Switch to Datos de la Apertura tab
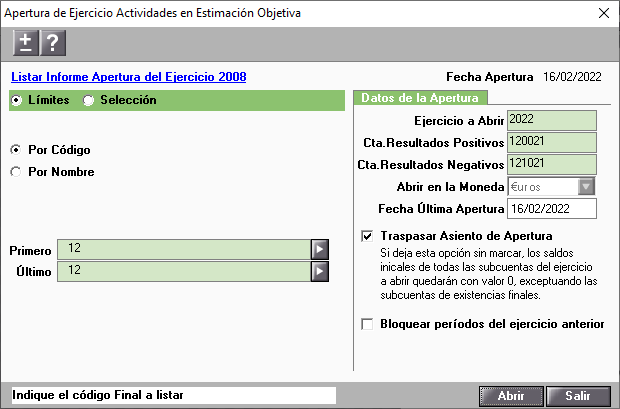 click(x=420, y=98)
